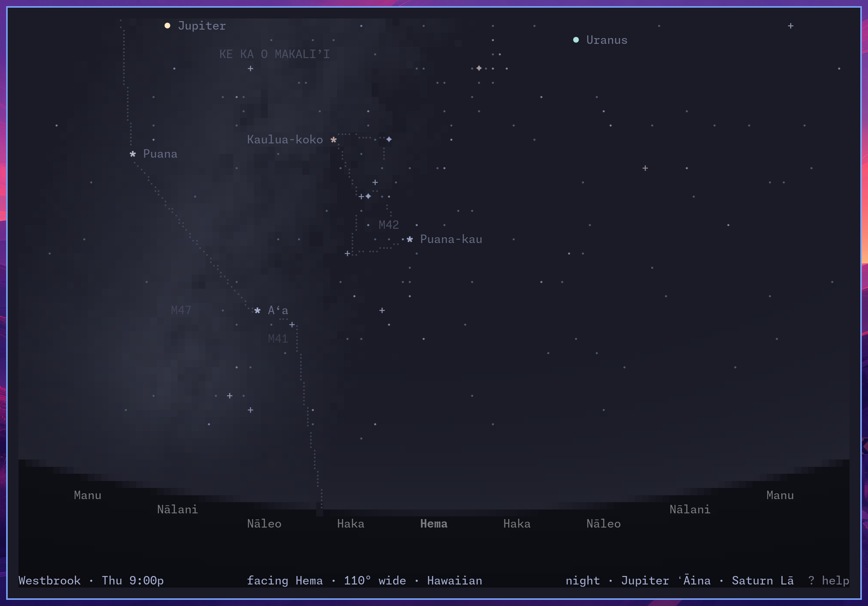Viewport: 868px width, 606px height.
Task: Click the Puana star name label
Action: pos(160,154)
